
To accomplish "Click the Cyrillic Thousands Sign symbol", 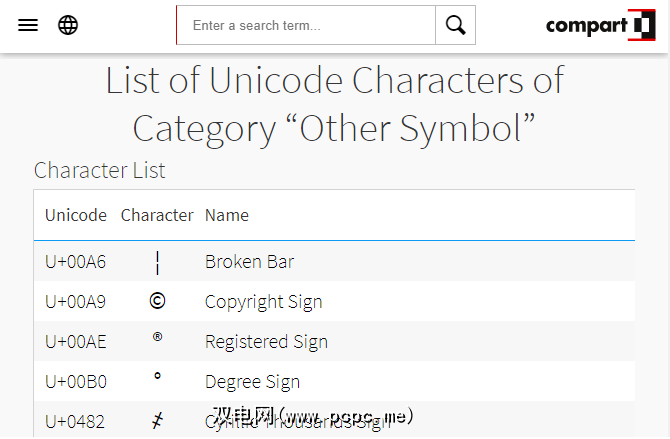I will point(157,421).
